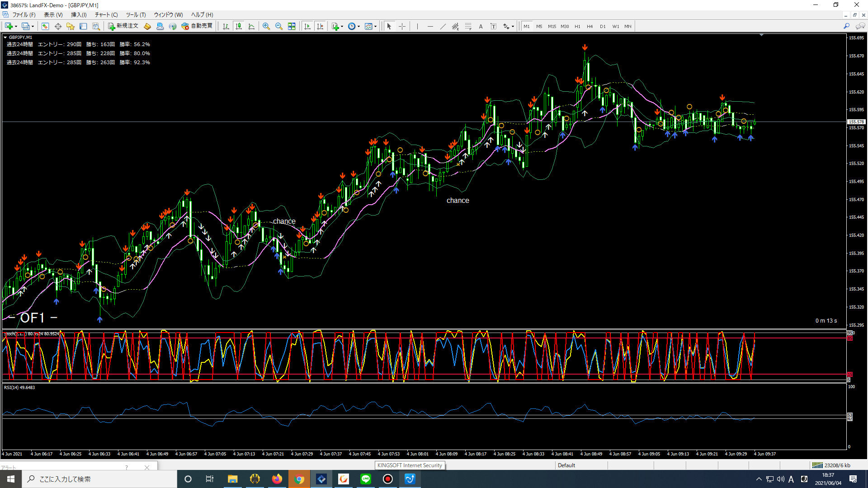Open the Market Watch window icon
Image resolution: width=868 pixels, height=488 pixels.
click(45, 26)
